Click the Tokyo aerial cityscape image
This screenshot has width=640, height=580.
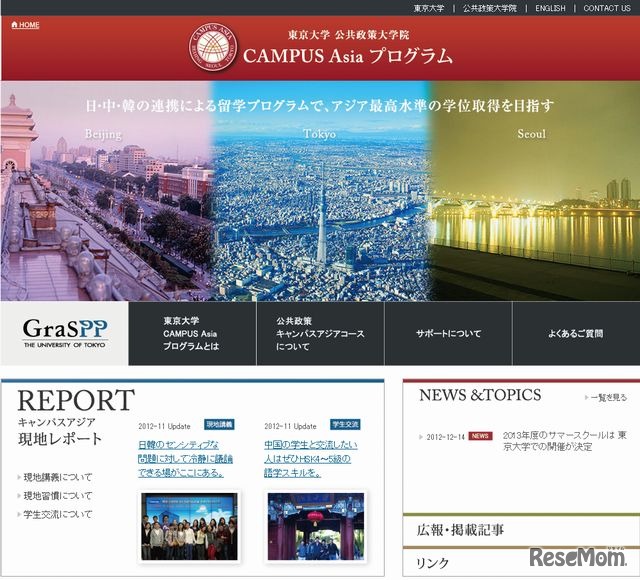click(x=320, y=191)
